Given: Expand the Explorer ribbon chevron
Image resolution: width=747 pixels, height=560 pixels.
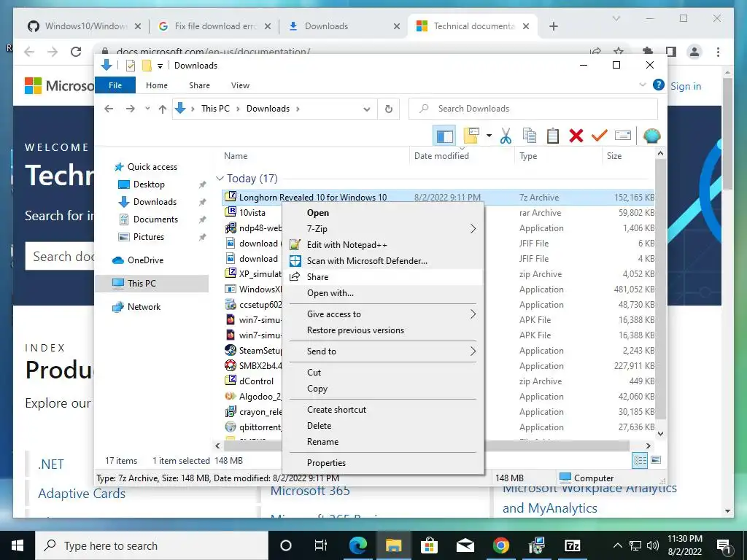Looking at the screenshot, I should pos(643,85).
